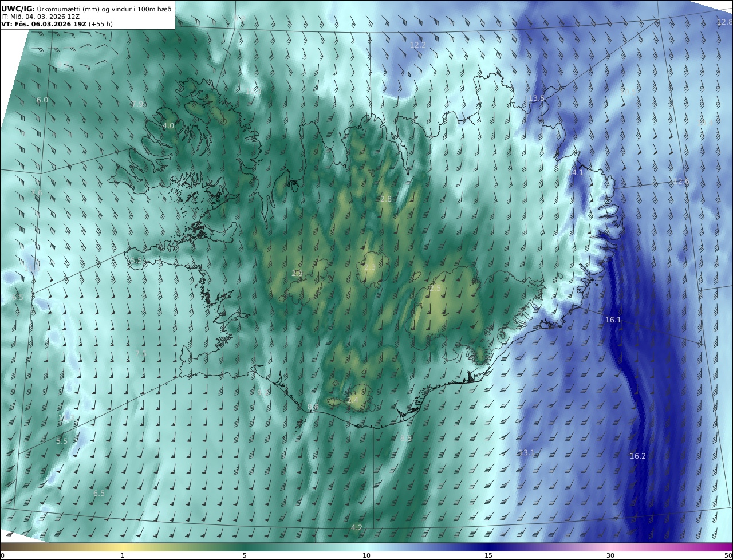Select the 7.9 value label

point(137,104)
